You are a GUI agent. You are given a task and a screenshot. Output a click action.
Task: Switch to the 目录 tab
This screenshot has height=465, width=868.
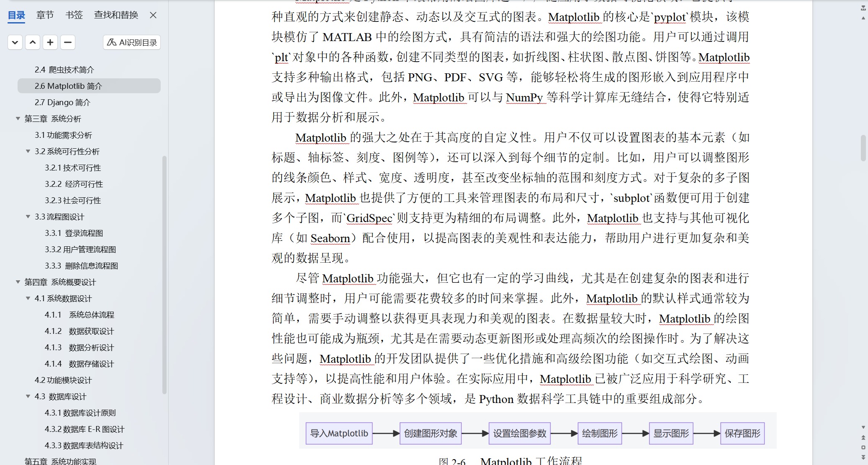click(17, 15)
